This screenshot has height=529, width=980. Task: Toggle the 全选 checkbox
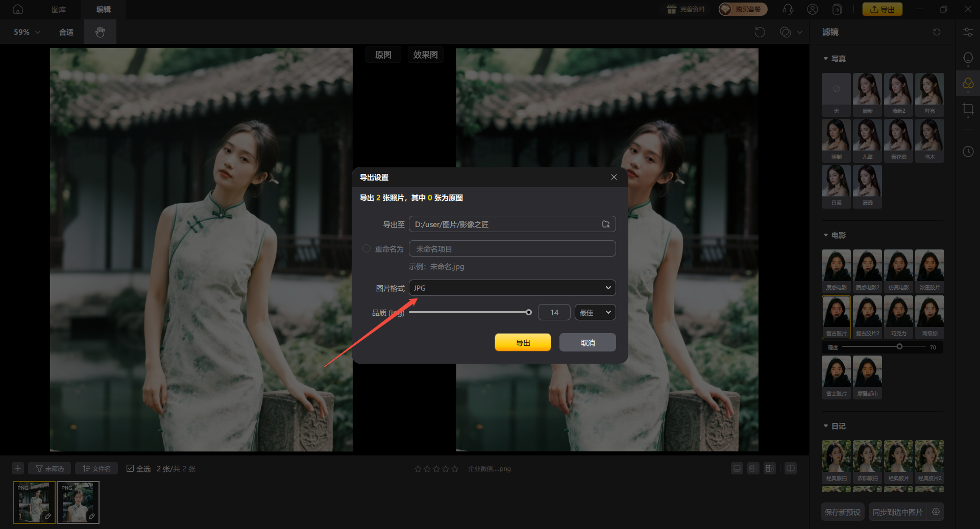(x=130, y=468)
